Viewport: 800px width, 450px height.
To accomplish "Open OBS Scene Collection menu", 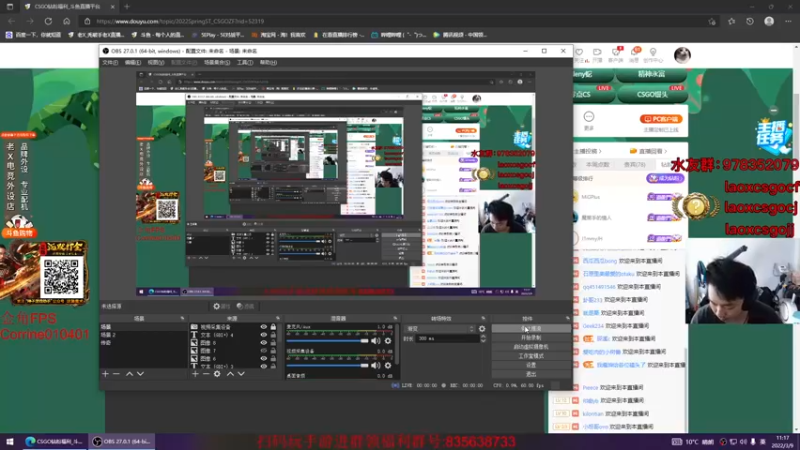I will [x=217, y=62].
